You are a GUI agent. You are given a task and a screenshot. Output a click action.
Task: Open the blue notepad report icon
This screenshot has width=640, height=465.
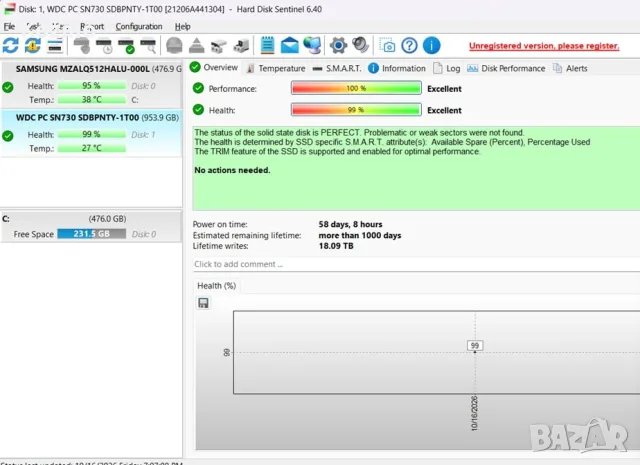tap(267, 45)
